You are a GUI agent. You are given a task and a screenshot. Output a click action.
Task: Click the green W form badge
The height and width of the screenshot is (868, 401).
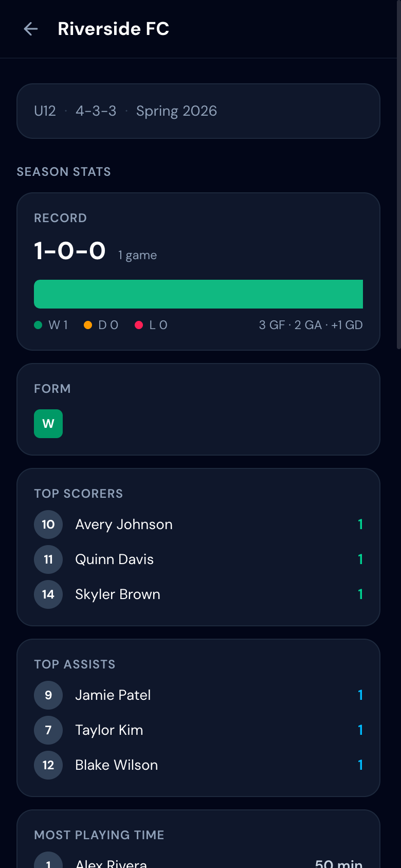[x=48, y=424]
